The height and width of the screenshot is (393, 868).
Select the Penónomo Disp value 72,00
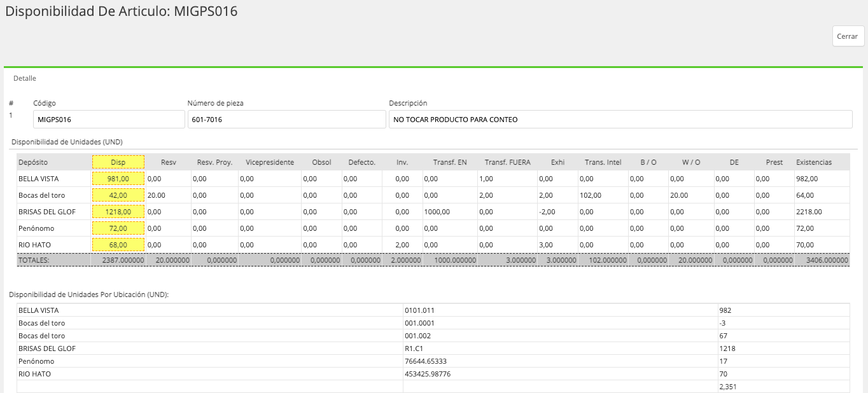coord(118,228)
